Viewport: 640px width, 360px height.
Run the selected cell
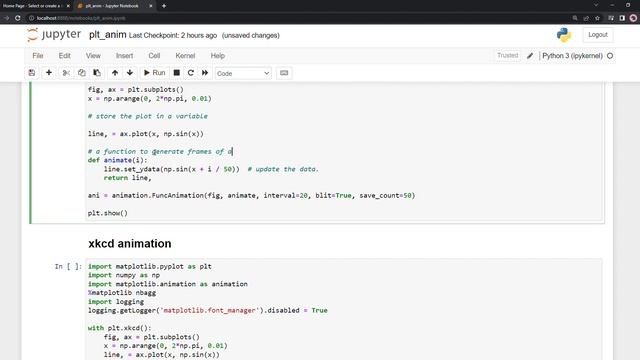(154, 73)
